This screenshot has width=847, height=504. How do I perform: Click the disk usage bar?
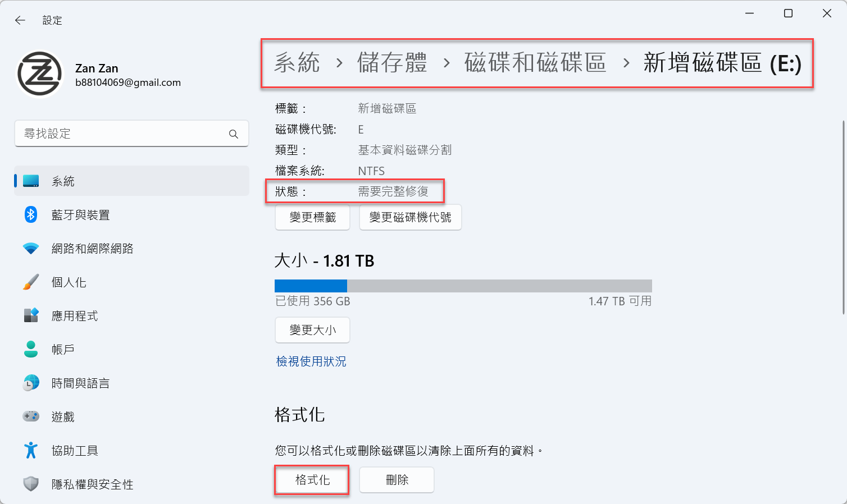coord(463,286)
